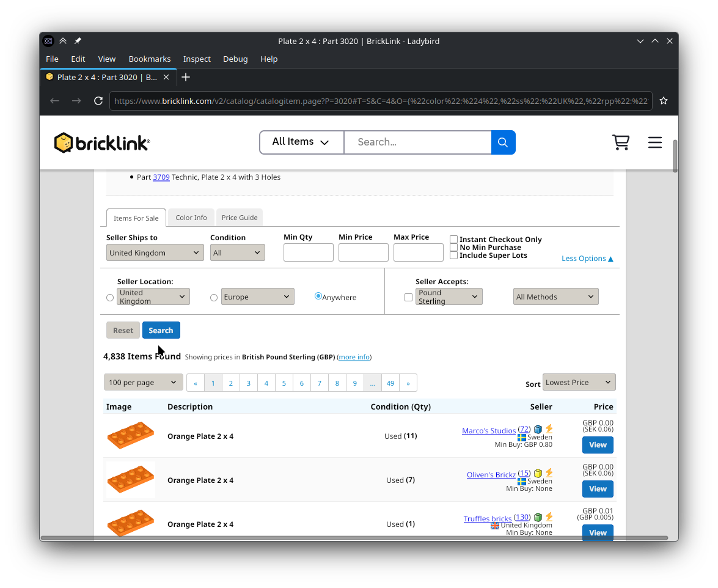The image size is (718, 588).
Task: Select United Kingdom seller location radio
Action: pyautogui.click(x=110, y=298)
